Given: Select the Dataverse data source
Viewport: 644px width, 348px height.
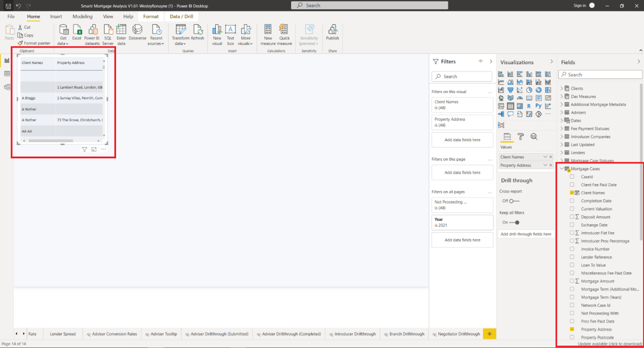Looking at the screenshot, I should point(137,33).
